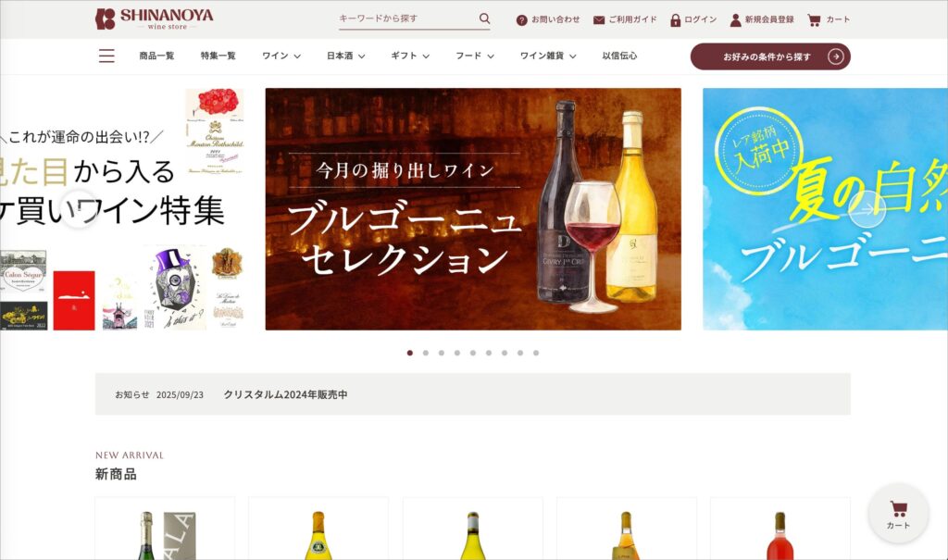Go to the previous carousel slide
The image size is (948, 560).
[x=79, y=209]
